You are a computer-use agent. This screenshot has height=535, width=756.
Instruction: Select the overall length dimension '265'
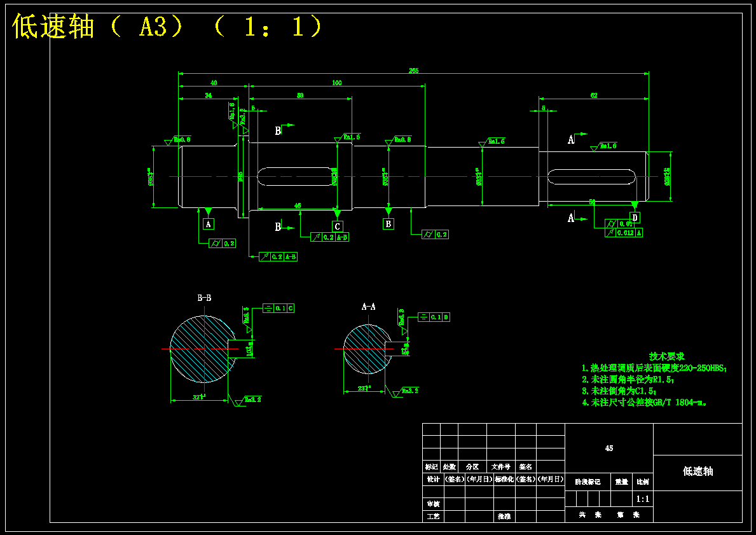pos(414,71)
